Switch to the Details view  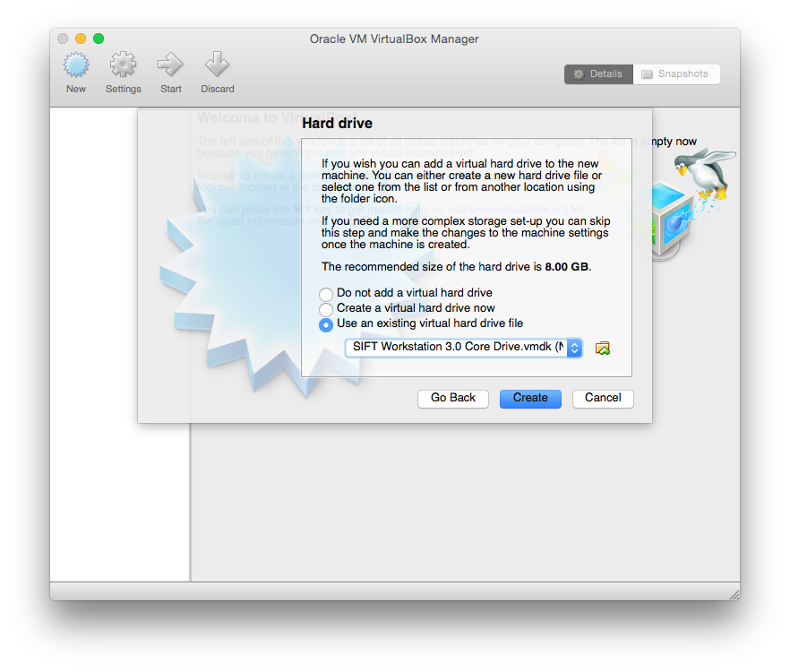598,74
